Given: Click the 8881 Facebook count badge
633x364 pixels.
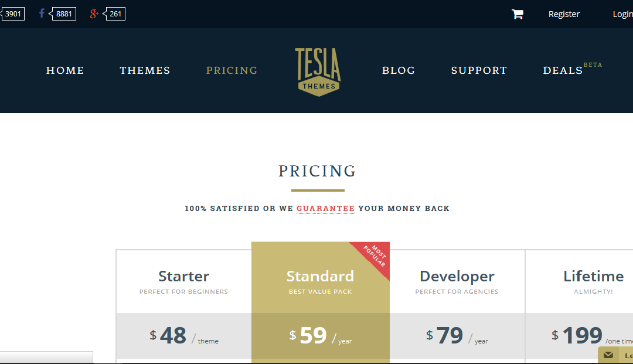Looking at the screenshot, I should (64, 13).
